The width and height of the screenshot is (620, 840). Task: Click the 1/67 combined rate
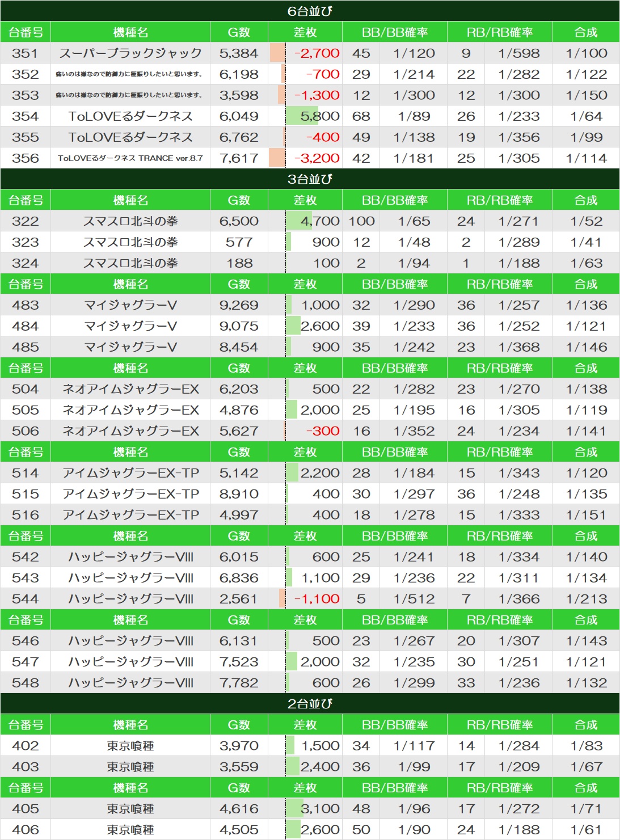coord(587,766)
